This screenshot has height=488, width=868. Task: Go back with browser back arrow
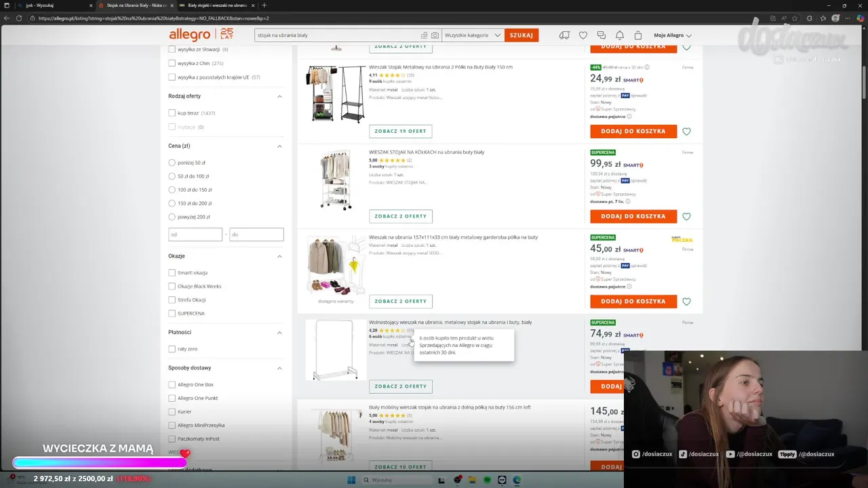(7, 18)
